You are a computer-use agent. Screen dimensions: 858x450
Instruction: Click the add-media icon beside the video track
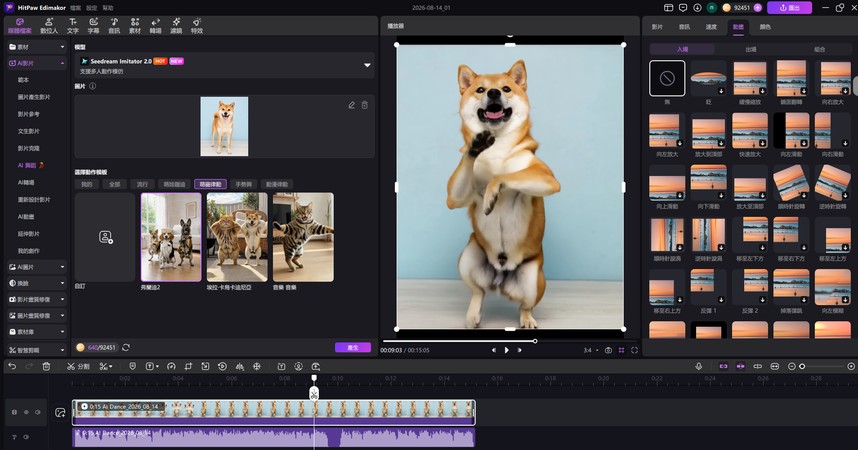[60, 412]
